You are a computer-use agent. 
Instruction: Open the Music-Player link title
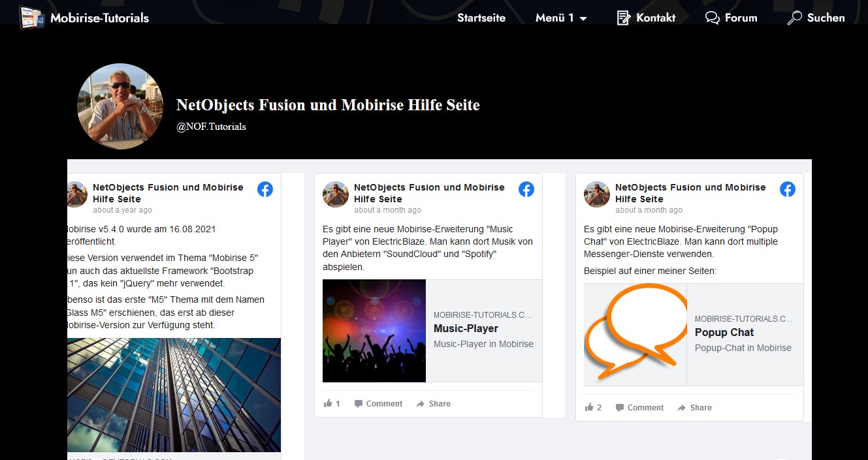coord(466,328)
